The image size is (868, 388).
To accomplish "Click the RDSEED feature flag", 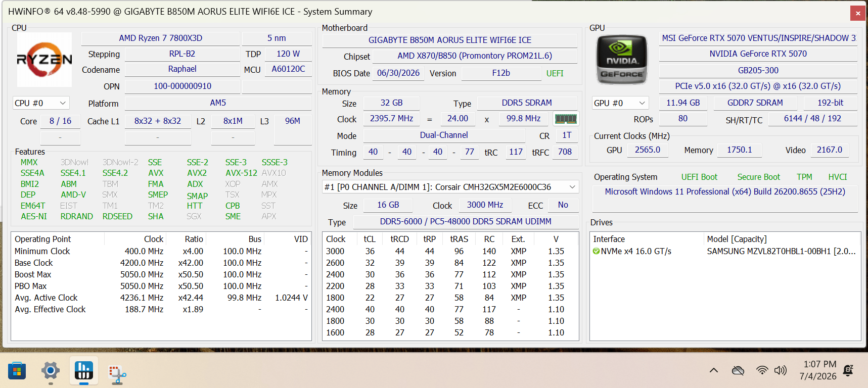I will pyautogui.click(x=117, y=216).
